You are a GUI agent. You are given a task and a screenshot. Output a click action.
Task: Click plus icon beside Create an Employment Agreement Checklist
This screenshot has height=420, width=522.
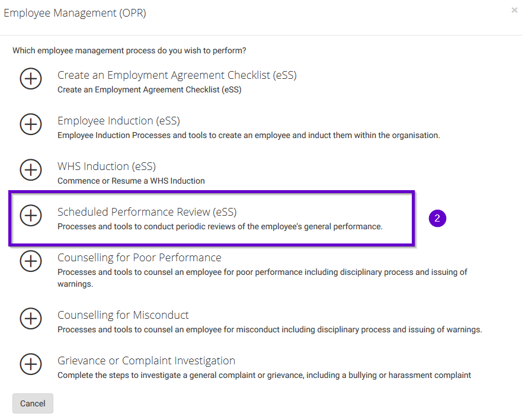(x=31, y=78)
